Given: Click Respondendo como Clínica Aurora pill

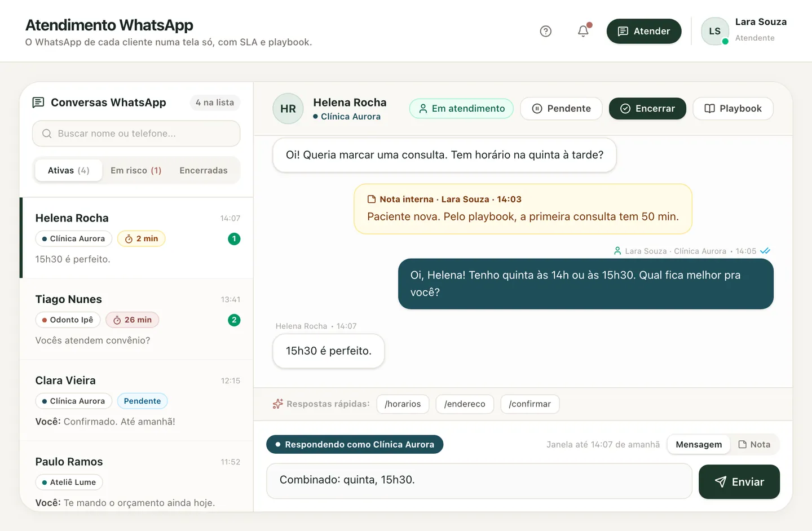Looking at the screenshot, I should 355,445.
